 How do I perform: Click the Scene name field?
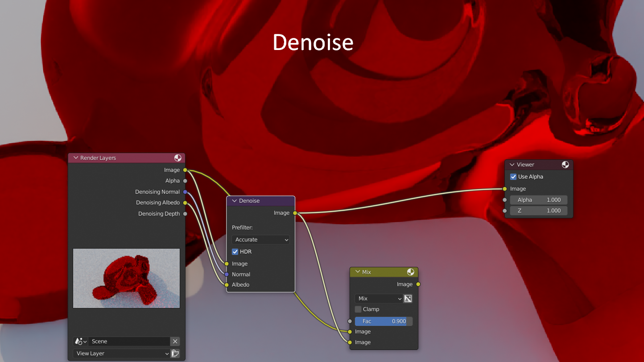tap(129, 341)
